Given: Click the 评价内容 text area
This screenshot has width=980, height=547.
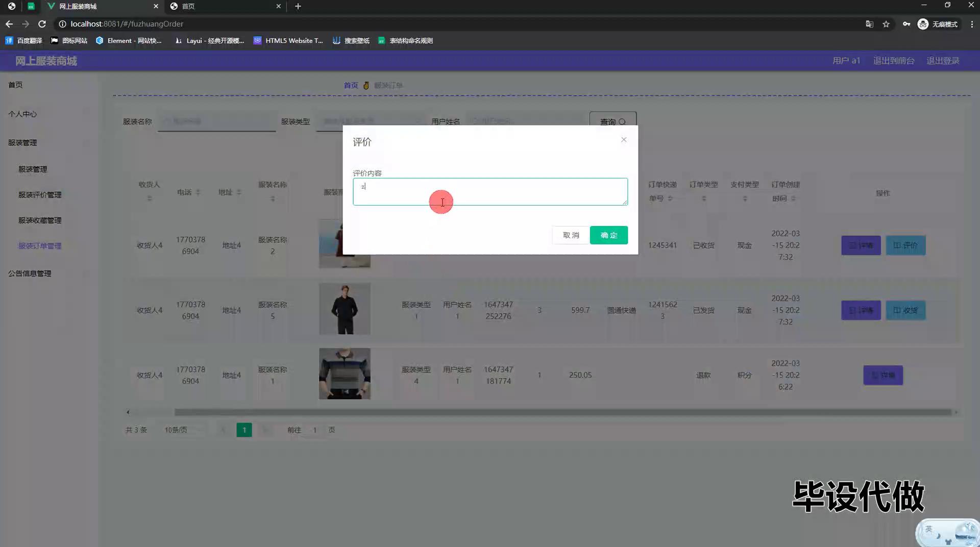Looking at the screenshot, I should (x=489, y=192).
